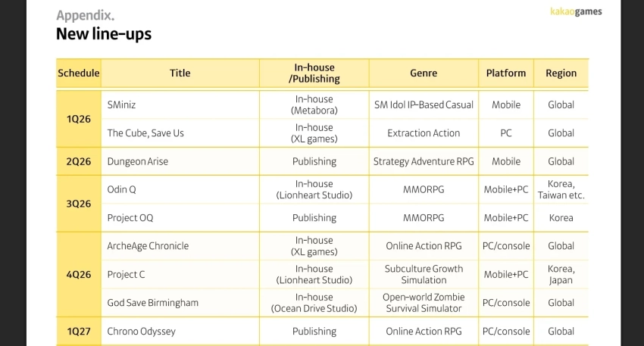The image size is (644, 346).
Task: Click the God Save Birmingham title
Action: point(153,303)
